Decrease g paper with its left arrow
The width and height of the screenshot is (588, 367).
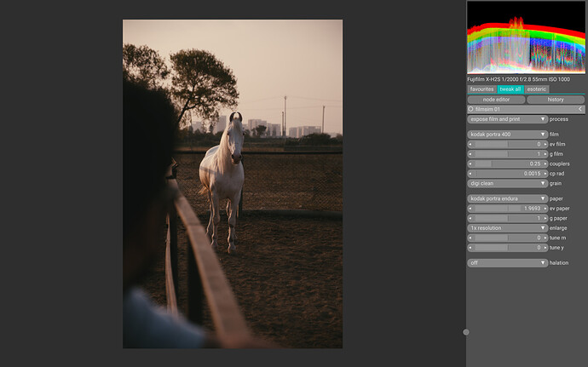(x=470, y=218)
